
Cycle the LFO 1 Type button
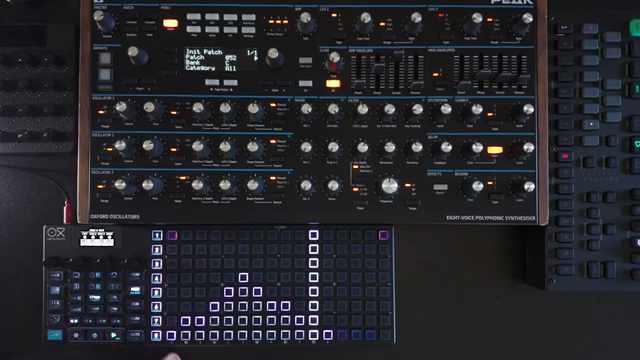pyautogui.click(x=338, y=37)
